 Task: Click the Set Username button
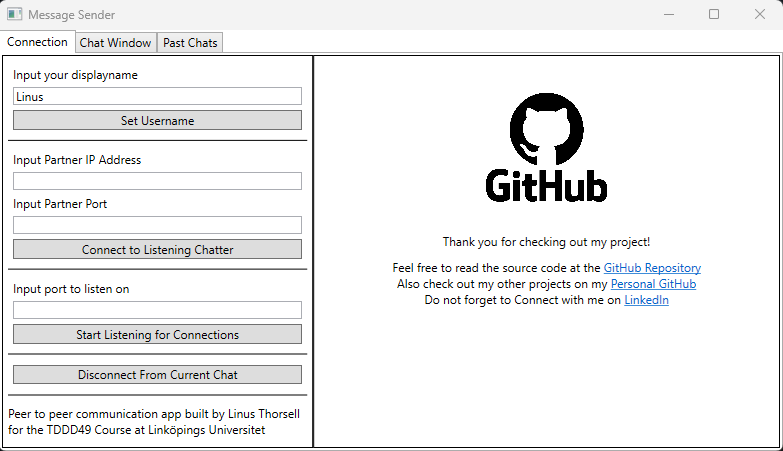coord(157,120)
